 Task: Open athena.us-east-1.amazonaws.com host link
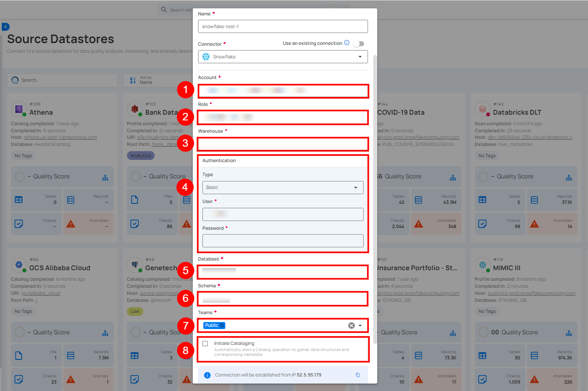(61, 137)
